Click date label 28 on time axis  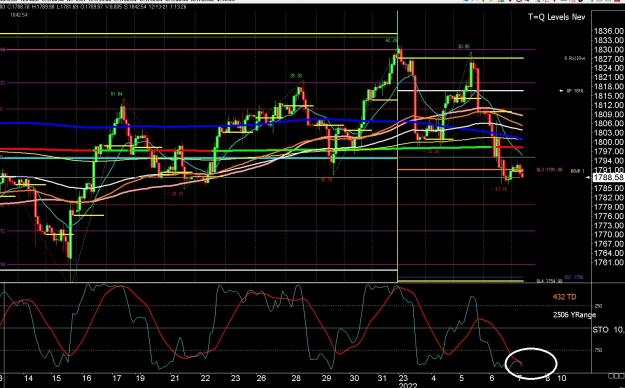click(296, 378)
